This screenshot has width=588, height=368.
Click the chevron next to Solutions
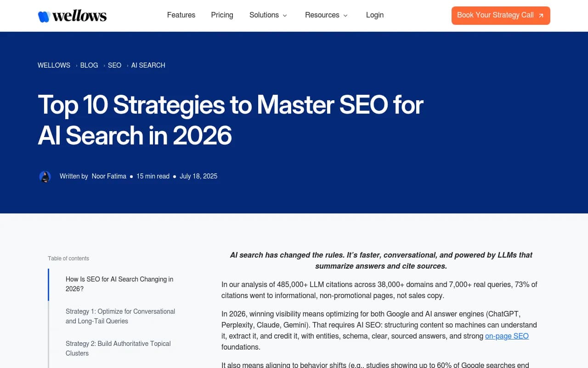point(285,16)
